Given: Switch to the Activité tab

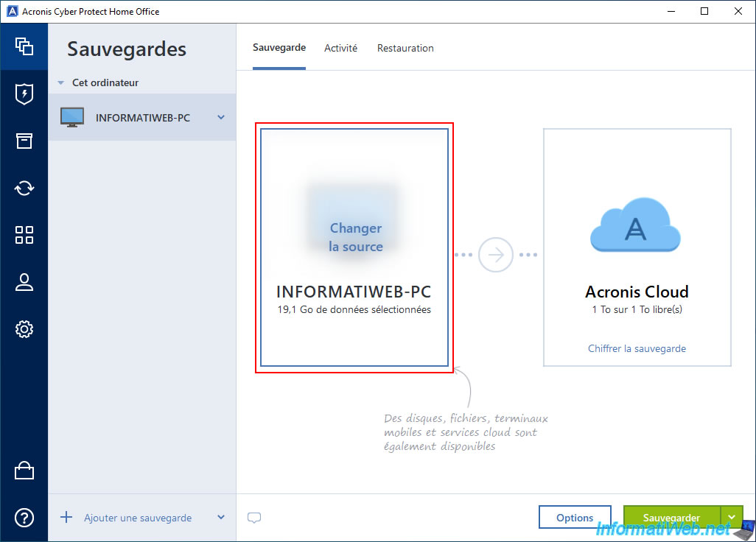Looking at the screenshot, I should coord(341,48).
